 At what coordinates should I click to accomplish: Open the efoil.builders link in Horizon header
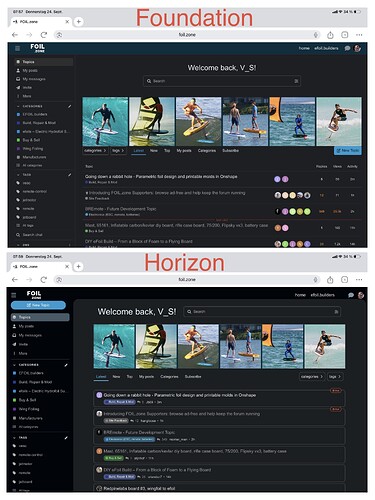coord(322,295)
